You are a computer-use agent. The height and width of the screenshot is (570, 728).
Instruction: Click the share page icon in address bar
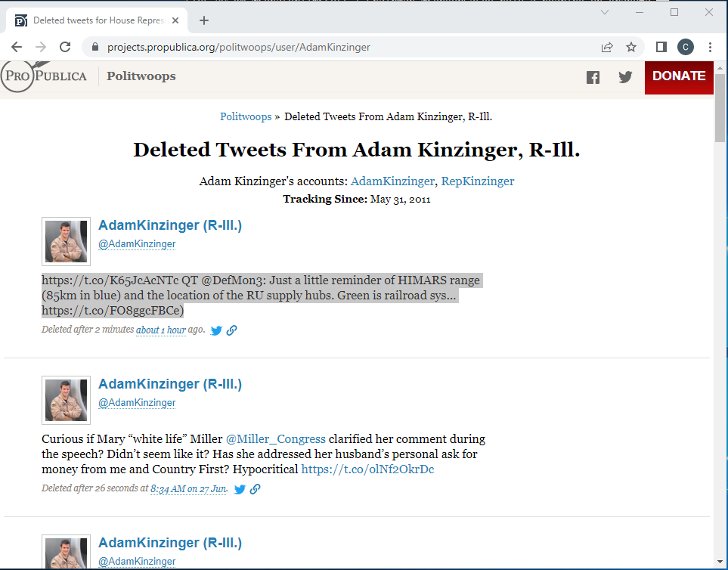pos(607,47)
